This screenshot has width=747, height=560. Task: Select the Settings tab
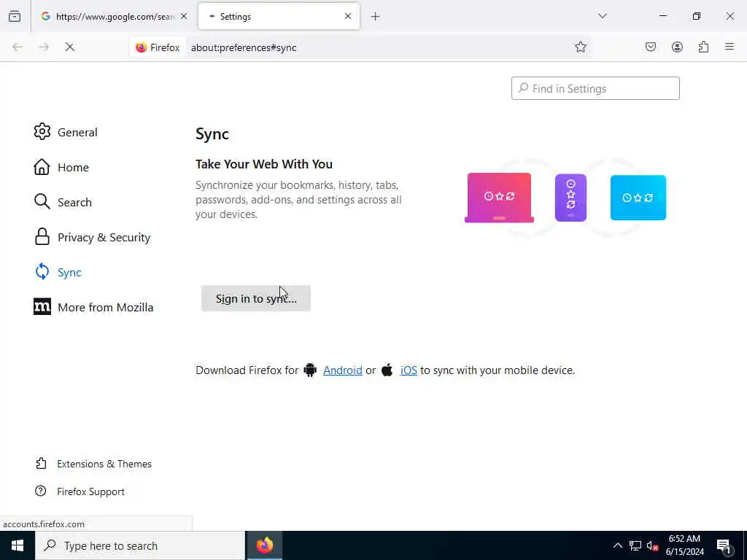(279, 16)
